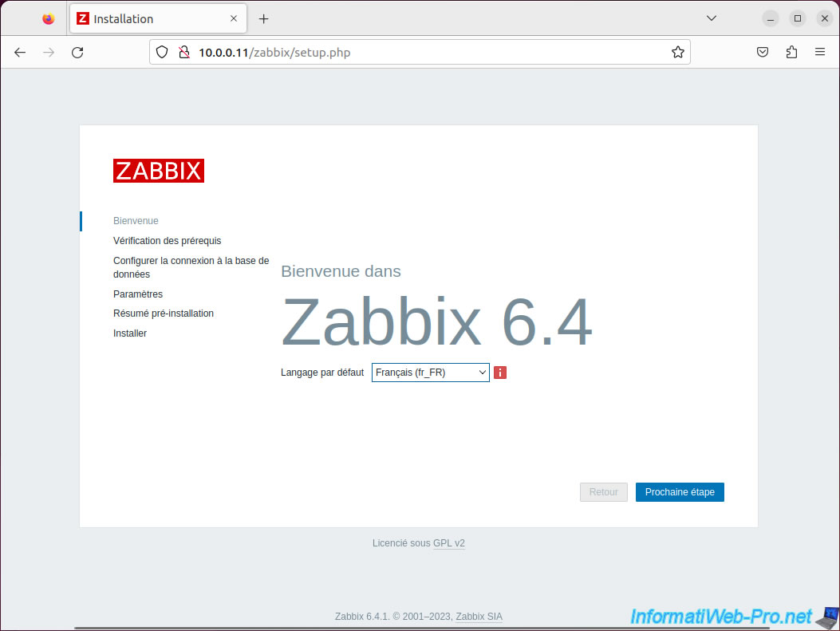The width and height of the screenshot is (840, 631).
Task: Open the list all tabs chevron
Action: tap(711, 18)
